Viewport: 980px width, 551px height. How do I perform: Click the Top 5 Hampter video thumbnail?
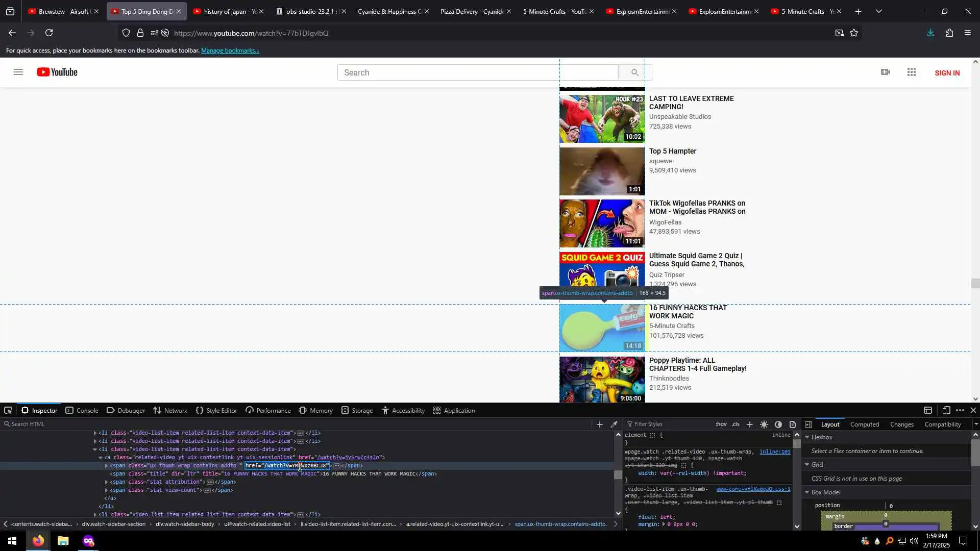[602, 171]
